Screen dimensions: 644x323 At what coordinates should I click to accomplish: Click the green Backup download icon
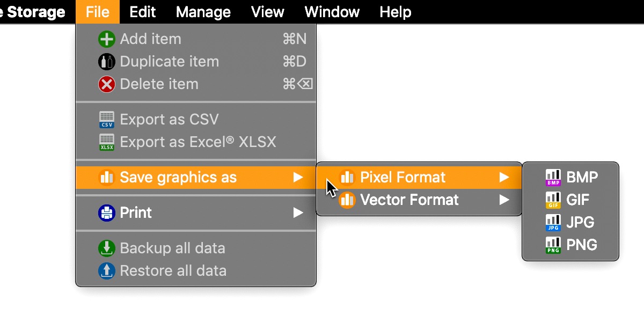107,248
